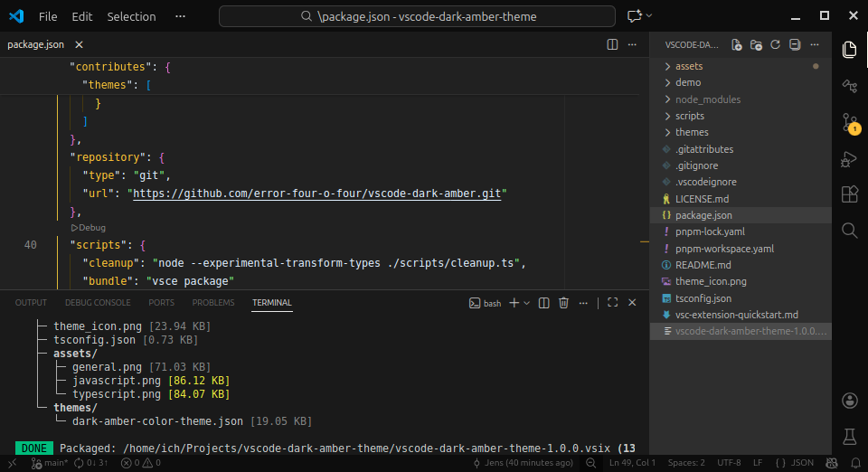868x472 pixels.
Task: Switch to the OUTPUT panel tab
Action: 31,303
